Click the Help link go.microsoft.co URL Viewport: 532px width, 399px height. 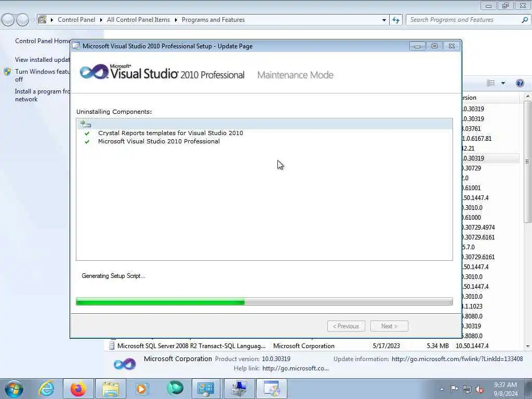pos(296,368)
